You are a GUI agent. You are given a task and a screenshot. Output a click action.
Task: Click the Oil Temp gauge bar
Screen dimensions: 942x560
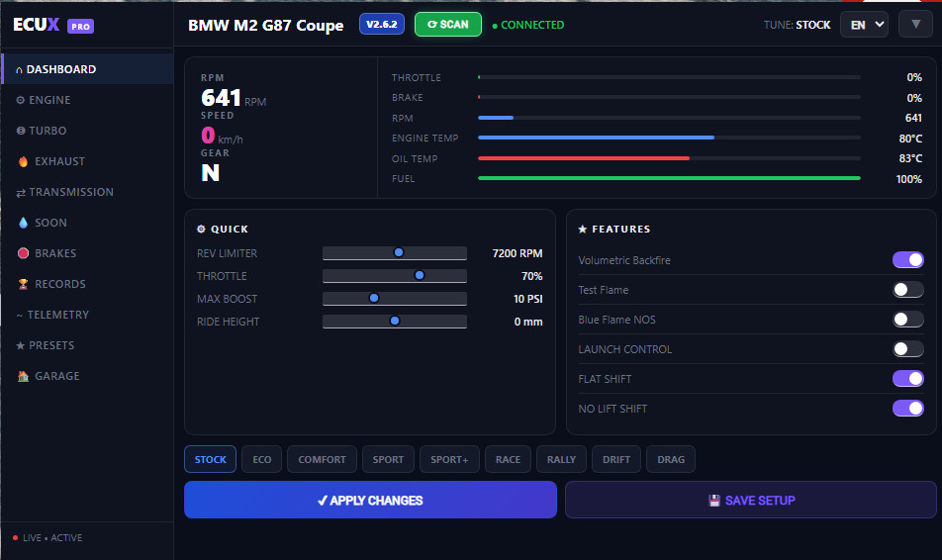(x=669, y=158)
